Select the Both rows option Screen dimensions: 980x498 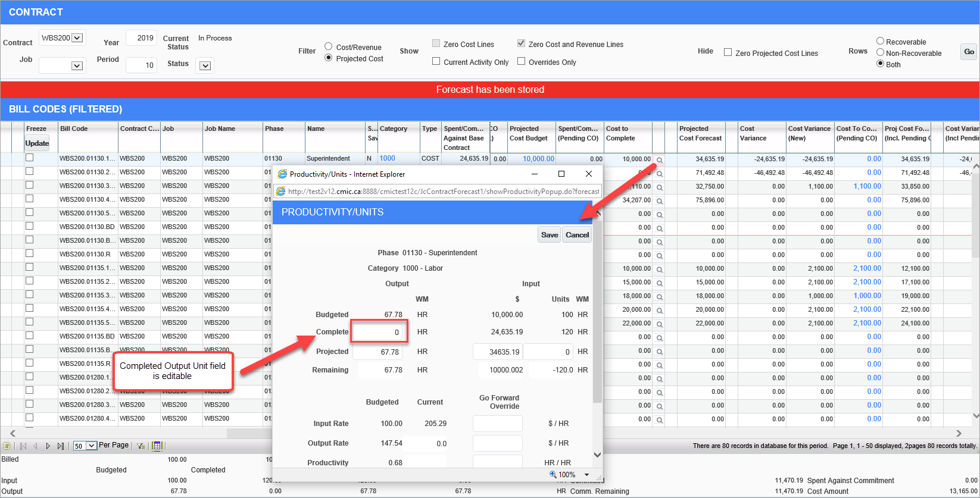(880, 64)
